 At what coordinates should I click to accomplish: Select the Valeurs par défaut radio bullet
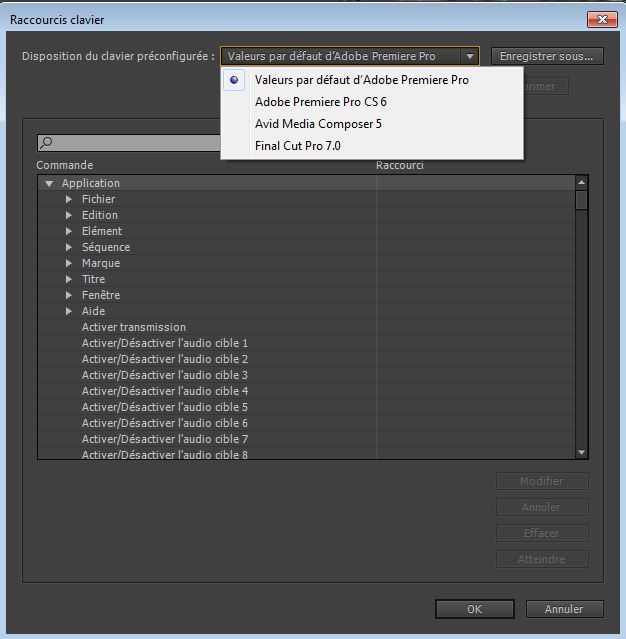point(234,80)
